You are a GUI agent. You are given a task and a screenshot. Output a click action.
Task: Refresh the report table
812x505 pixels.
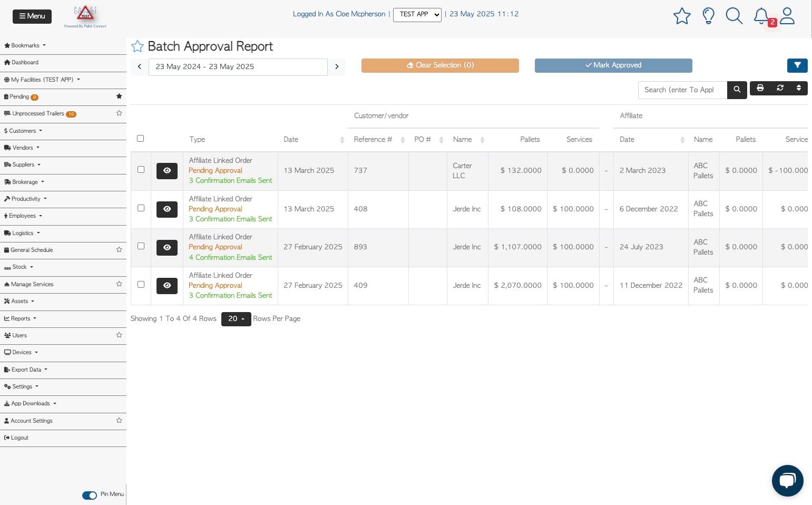point(780,88)
